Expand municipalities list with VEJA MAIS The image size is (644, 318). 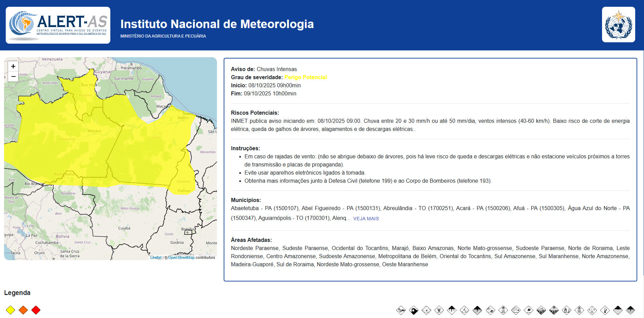click(x=366, y=219)
